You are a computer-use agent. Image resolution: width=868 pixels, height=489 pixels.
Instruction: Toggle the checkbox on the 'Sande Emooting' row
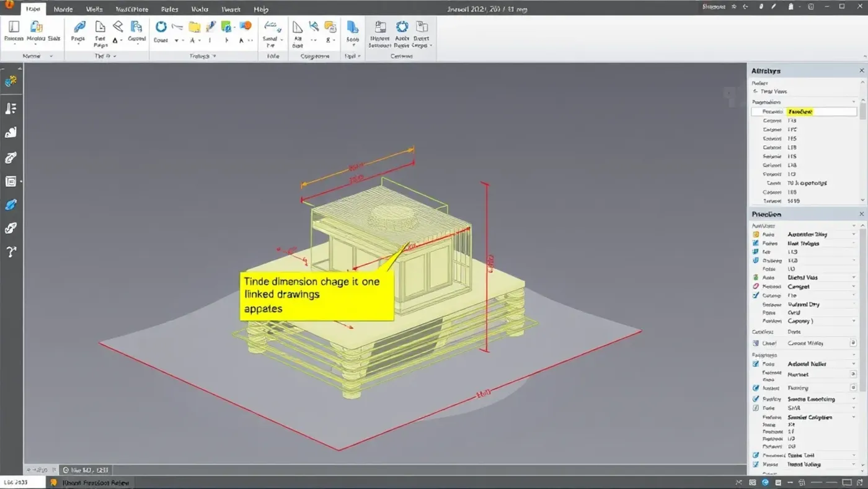(756, 399)
